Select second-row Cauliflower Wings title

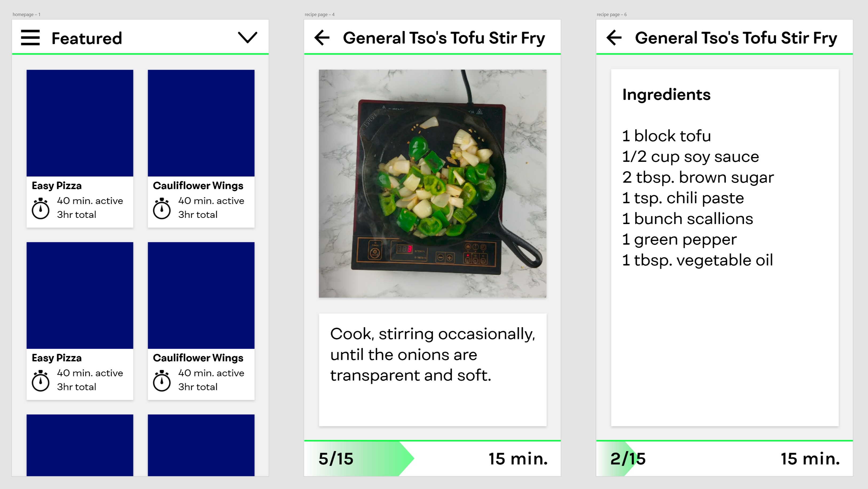point(198,358)
